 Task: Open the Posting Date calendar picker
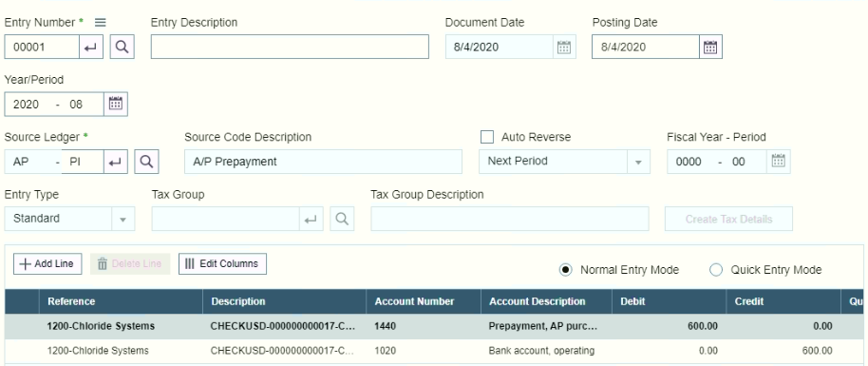click(710, 48)
